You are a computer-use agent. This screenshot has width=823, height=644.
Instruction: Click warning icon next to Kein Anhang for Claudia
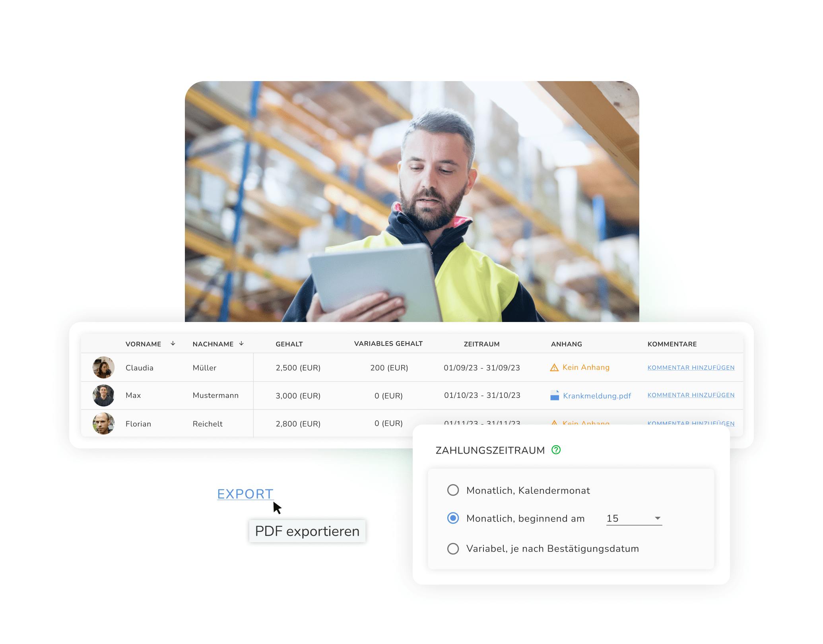pos(554,368)
